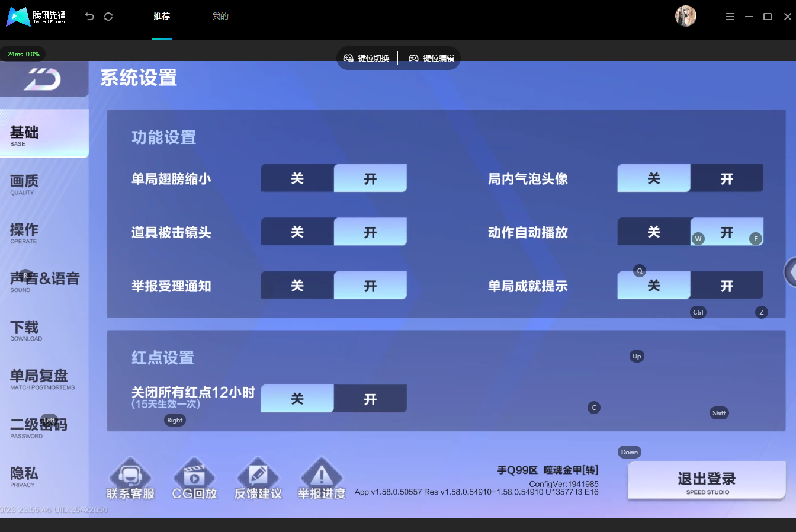The image size is (796, 532).
Task: Select 下载 DOWNLOAD settings tab
Action: 44,330
